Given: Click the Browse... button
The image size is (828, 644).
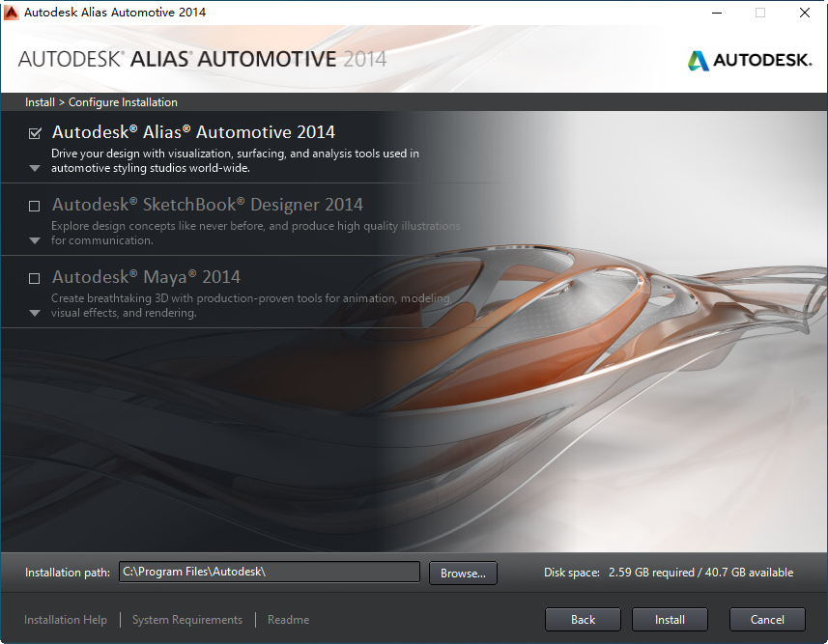Looking at the screenshot, I should click(x=463, y=573).
